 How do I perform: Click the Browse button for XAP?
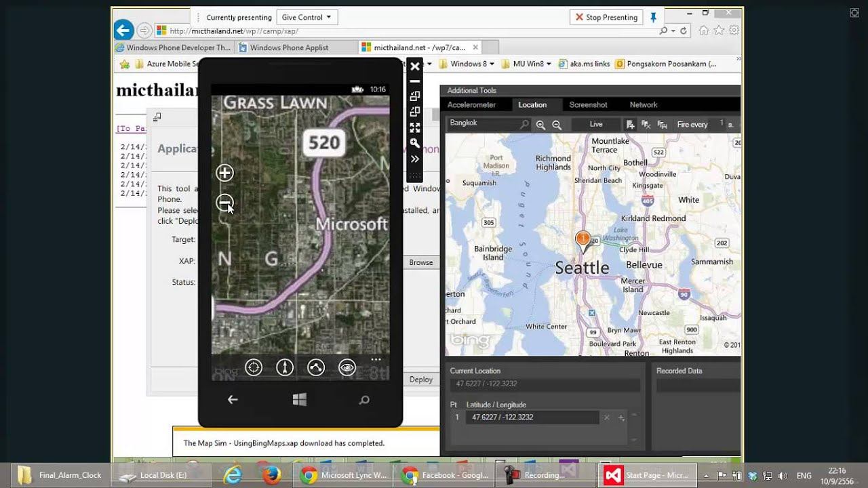point(420,262)
